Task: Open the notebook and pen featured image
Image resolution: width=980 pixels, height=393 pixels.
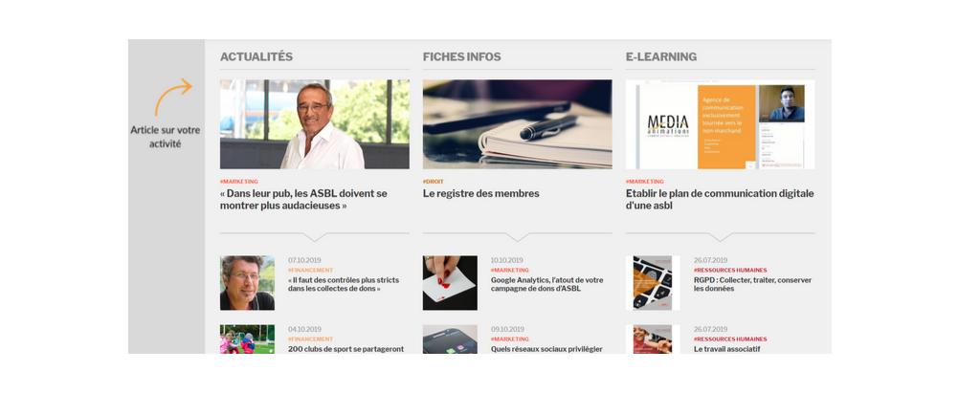Action: (518, 124)
